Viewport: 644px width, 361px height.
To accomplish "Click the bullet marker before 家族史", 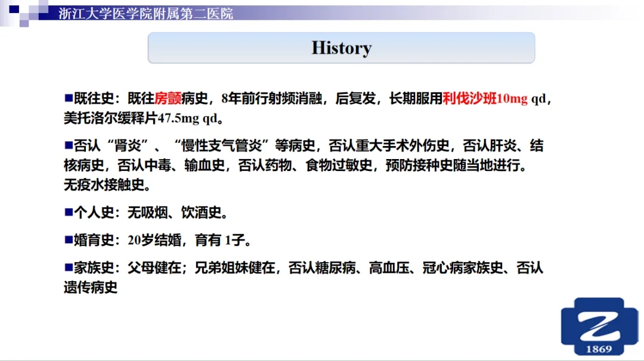I will tap(68, 267).
